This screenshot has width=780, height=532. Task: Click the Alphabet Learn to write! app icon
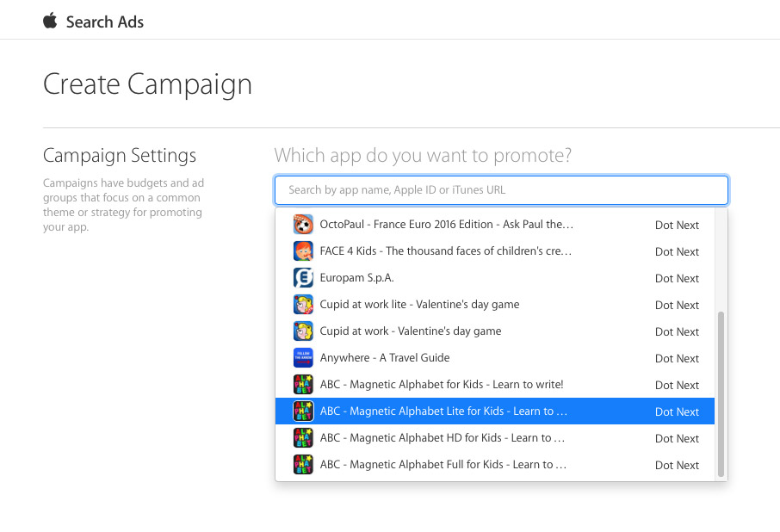point(303,384)
